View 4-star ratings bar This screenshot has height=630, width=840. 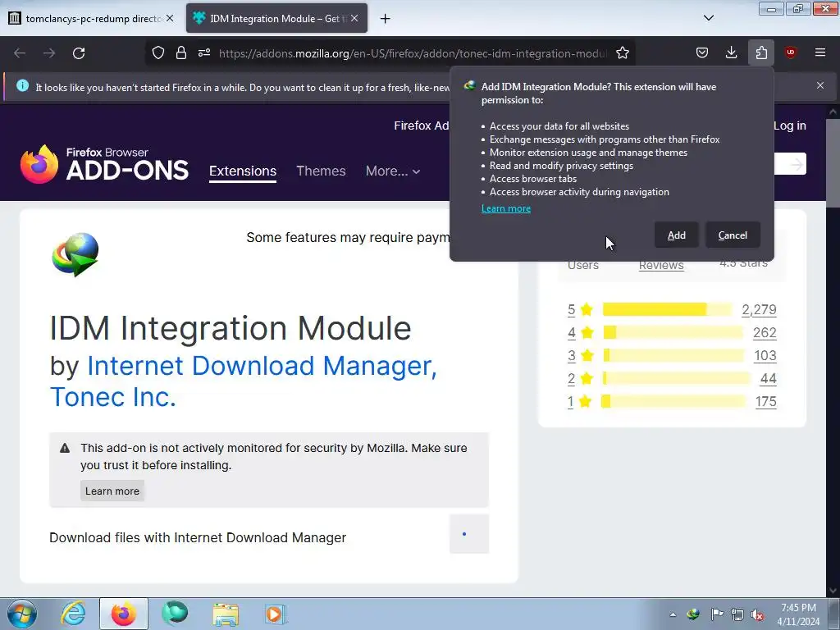point(673,332)
